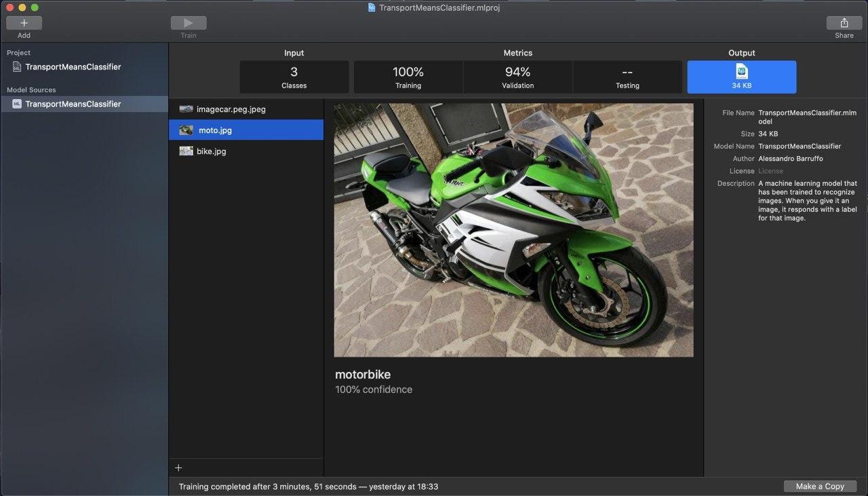Click the Add button in the toolbar
Image resolution: width=868 pixels, height=496 pixels.
pyautogui.click(x=24, y=22)
